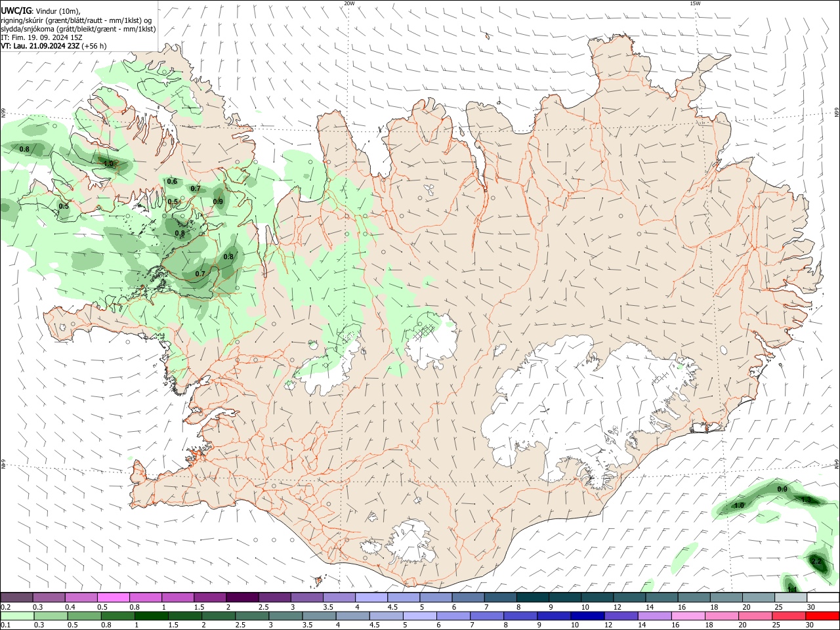Pick the bright magenta 0.5 snow legend swatch
Viewport: 840px width, 630px height.
pyautogui.click(x=114, y=597)
